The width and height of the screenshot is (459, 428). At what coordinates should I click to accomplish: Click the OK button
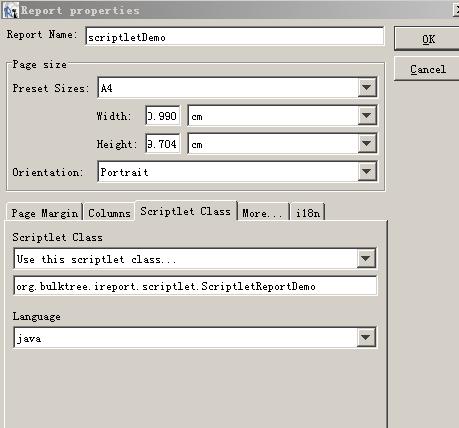tap(427, 39)
